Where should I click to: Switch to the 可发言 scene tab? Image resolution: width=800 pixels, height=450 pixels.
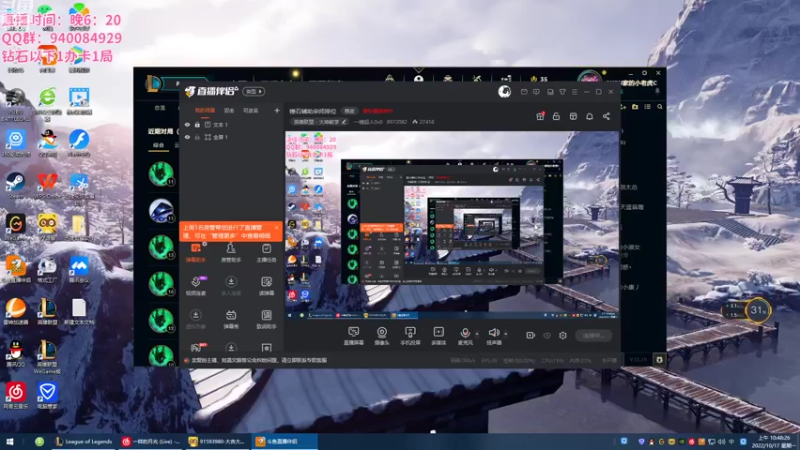click(x=251, y=111)
